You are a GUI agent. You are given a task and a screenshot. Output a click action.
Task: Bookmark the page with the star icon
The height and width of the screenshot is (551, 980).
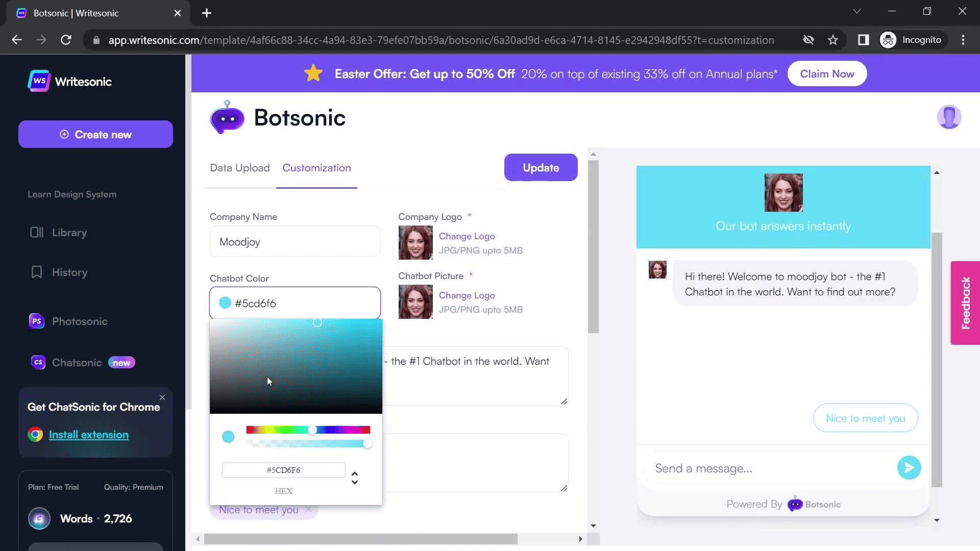click(833, 40)
